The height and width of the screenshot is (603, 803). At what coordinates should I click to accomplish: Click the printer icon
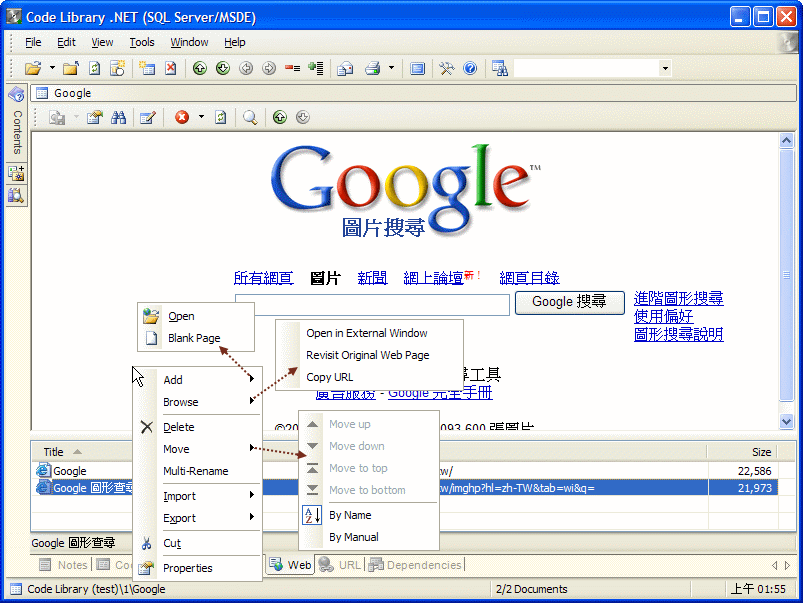tap(373, 68)
